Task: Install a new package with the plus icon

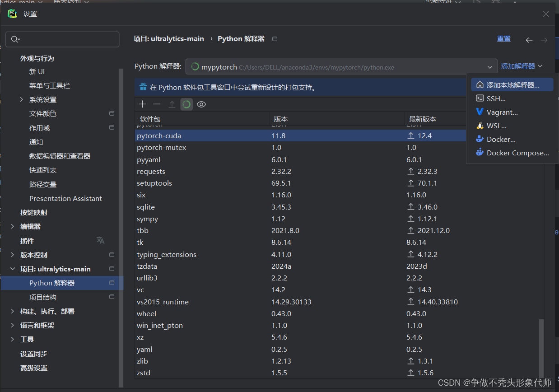Action: [x=142, y=104]
